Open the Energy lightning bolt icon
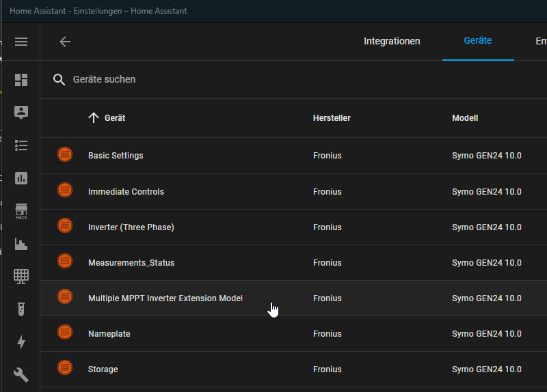This screenshot has height=392, width=547. (x=21, y=341)
